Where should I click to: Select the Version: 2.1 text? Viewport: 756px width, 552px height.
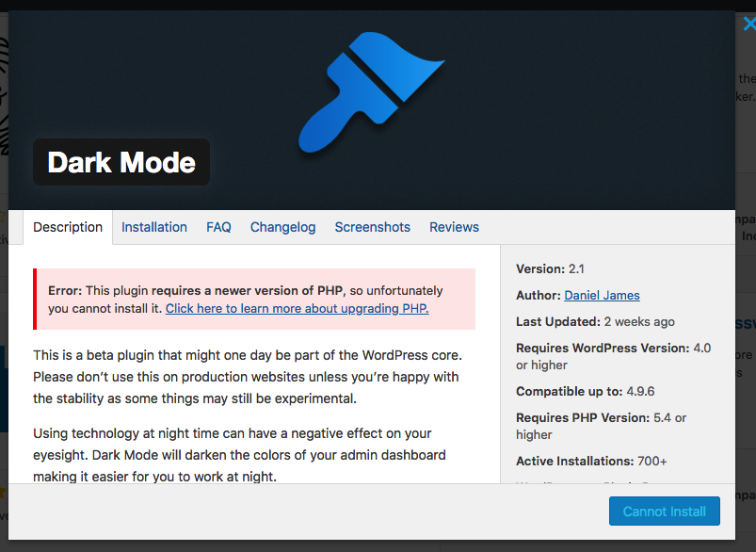pos(550,268)
